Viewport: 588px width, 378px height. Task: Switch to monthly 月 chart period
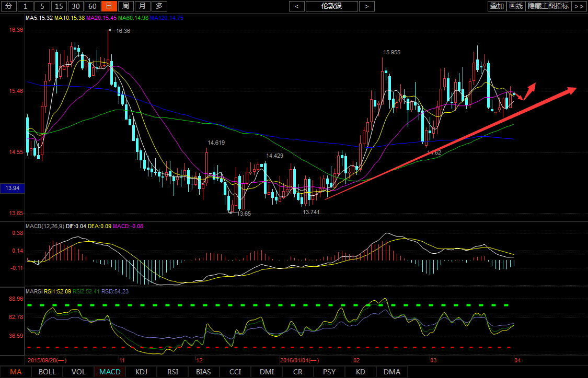click(x=143, y=6)
